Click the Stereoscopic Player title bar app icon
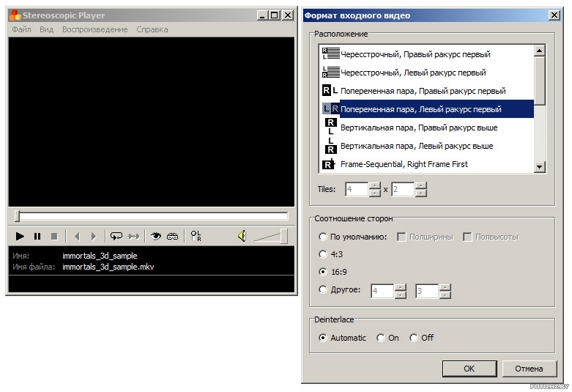Viewport: 572px width, 392px height. 15,15
